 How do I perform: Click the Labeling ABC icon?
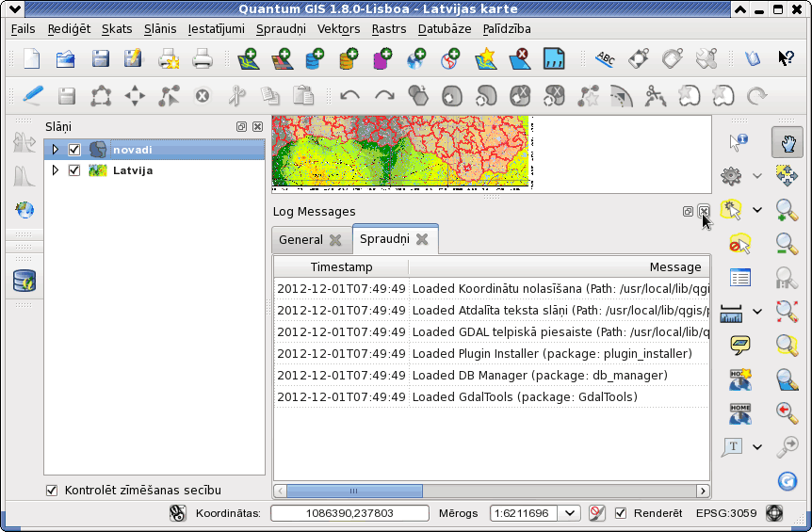tap(605, 58)
